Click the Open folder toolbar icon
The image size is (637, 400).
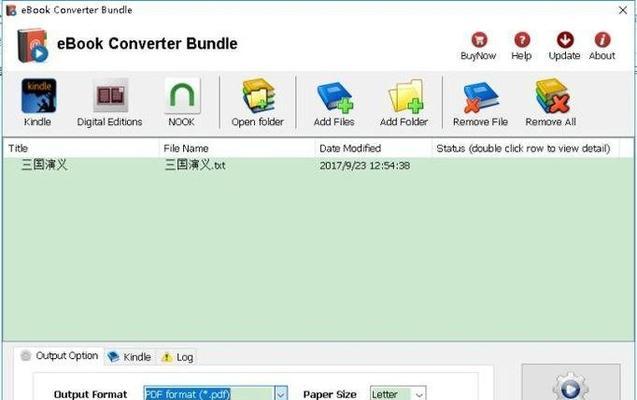click(258, 96)
